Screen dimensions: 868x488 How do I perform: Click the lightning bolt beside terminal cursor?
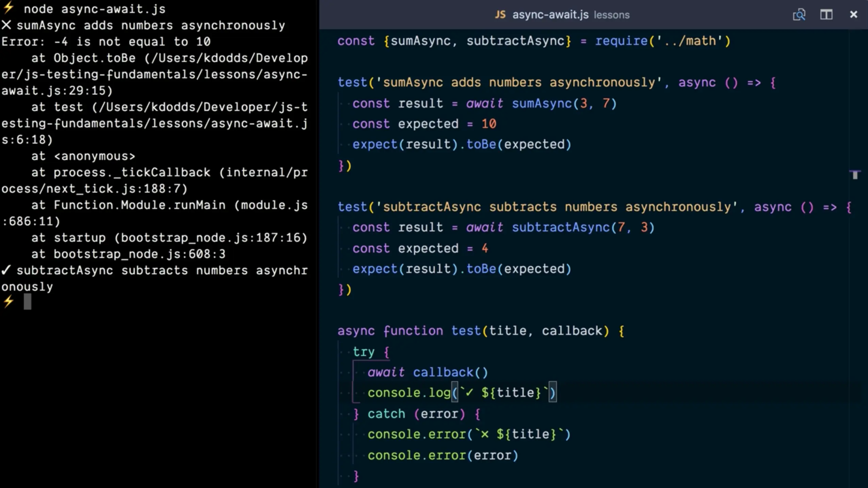(x=8, y=301)
